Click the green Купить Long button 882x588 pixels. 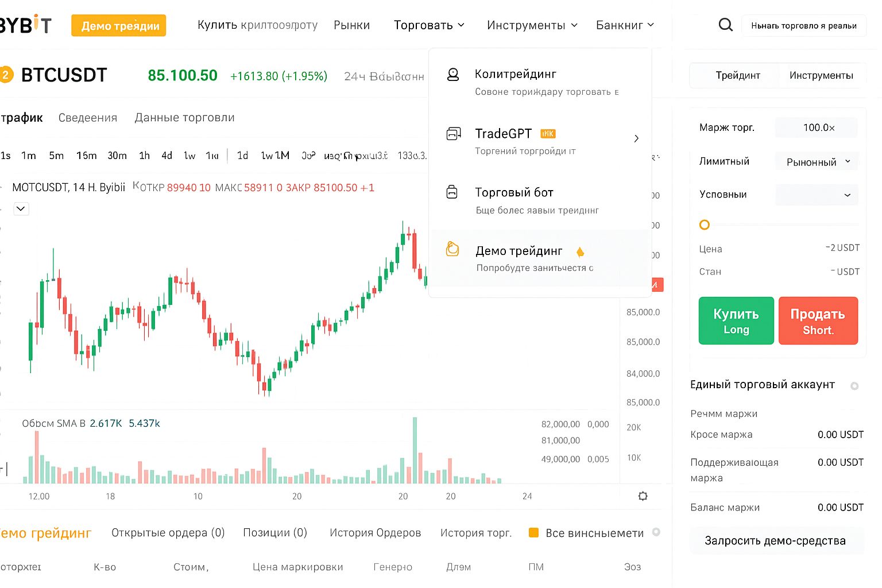736,321
